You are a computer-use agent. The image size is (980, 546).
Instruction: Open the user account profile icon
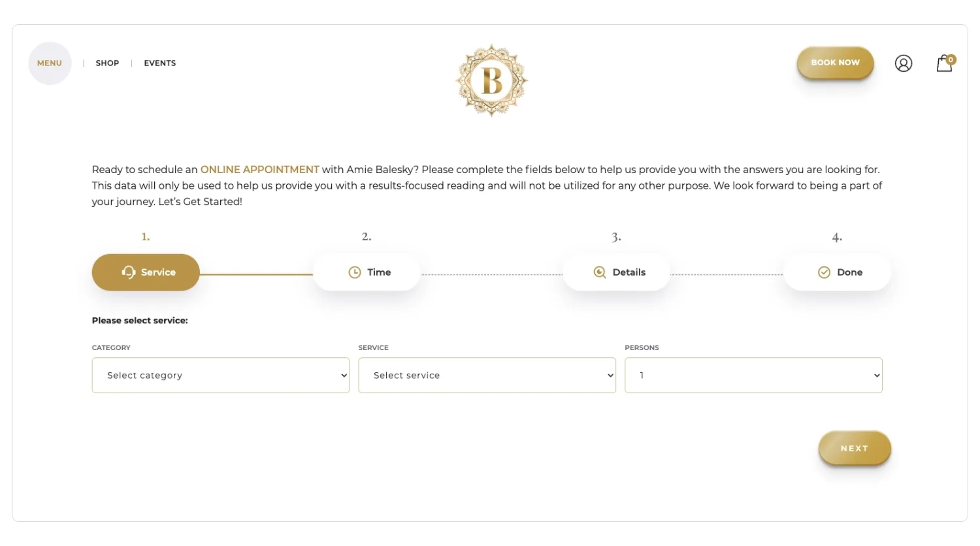904,63
